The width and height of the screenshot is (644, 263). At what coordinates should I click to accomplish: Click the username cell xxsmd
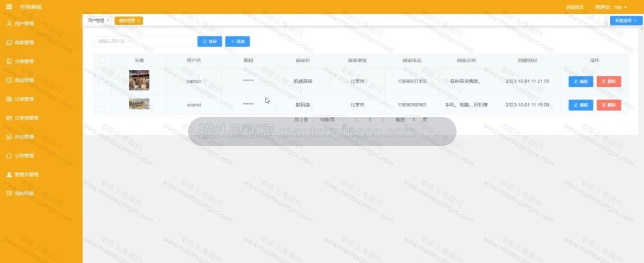[x=194, y=105]
